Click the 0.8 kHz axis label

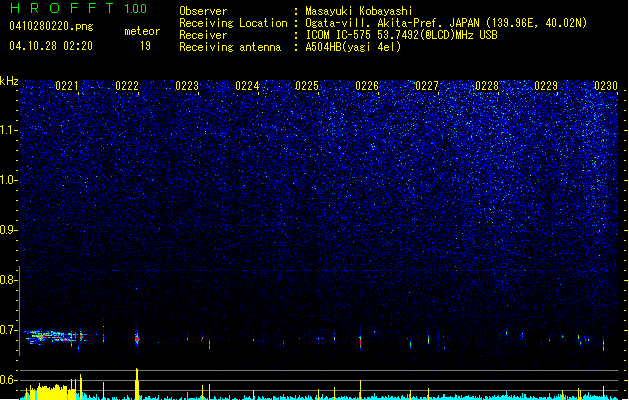[8, 280]
